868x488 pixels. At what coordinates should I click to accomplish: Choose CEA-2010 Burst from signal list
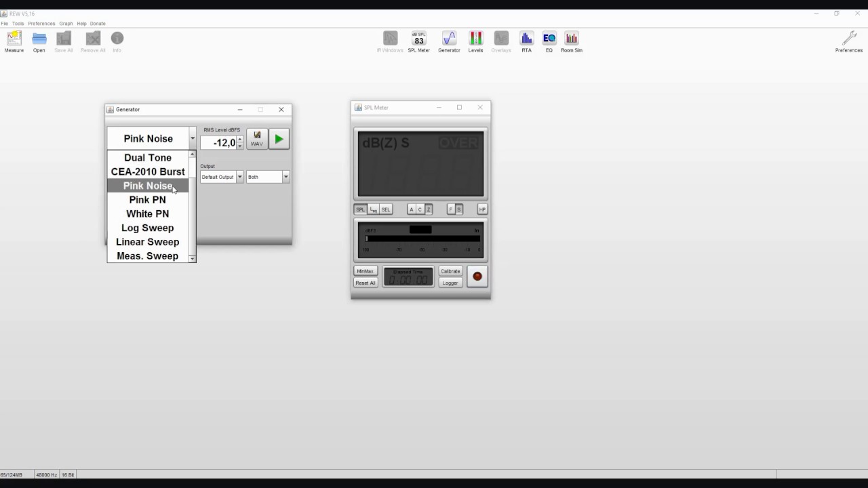click(148, 171)
